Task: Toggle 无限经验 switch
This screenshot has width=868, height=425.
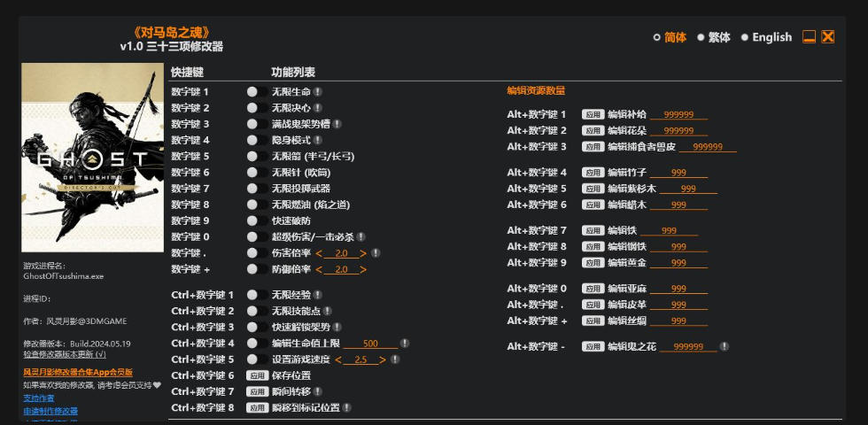Action: (x=256, y=295)
